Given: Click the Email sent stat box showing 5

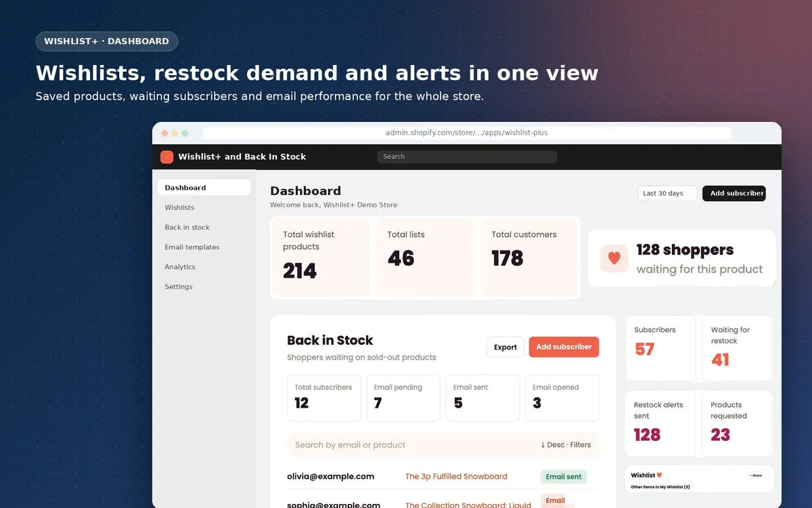Looking at the screenshot, I should point(482,398).
